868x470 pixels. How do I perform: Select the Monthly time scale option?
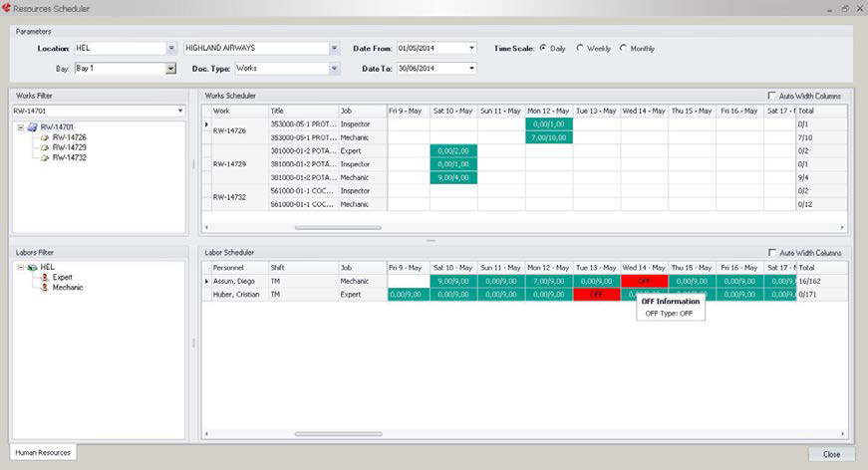point(624,48)
